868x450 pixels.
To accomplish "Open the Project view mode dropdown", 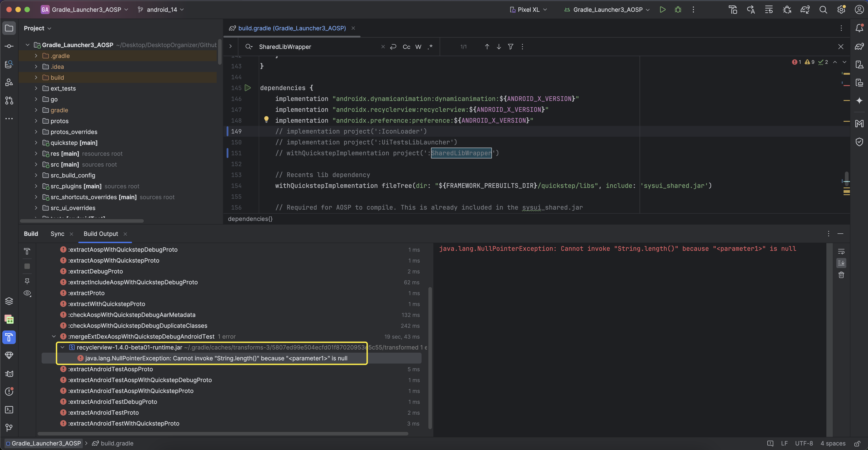I will 37,28.
